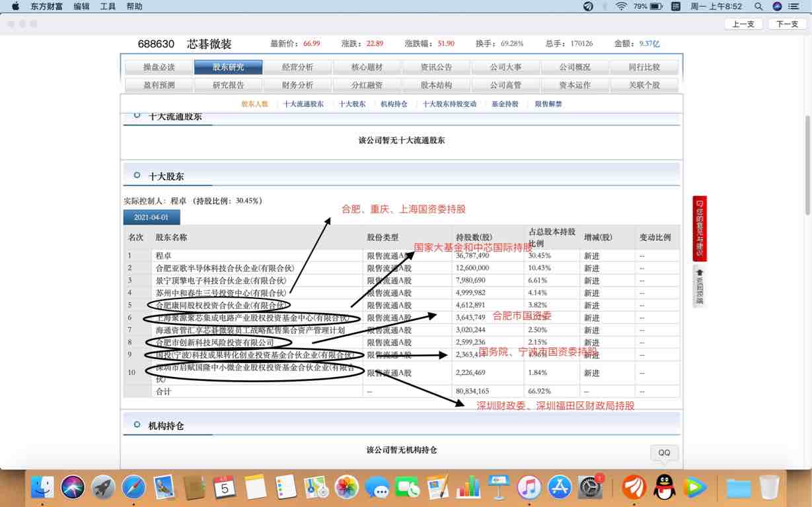812x507 pixels.
Task: Open Numbers chart app in dock
Action: point(468,487)
